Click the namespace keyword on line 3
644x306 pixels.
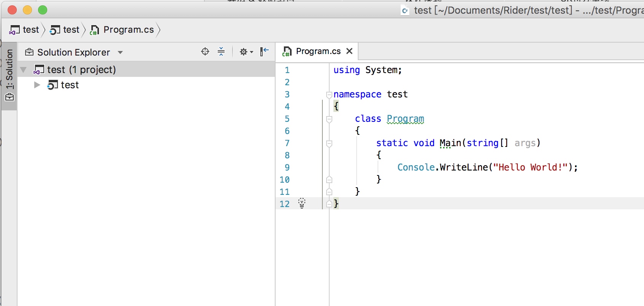pos(357,94)
